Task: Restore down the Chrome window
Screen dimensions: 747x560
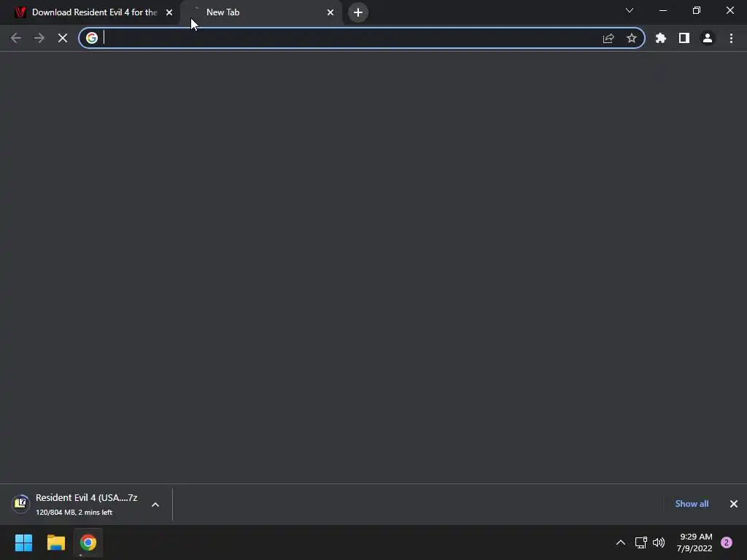Action: 697,10
